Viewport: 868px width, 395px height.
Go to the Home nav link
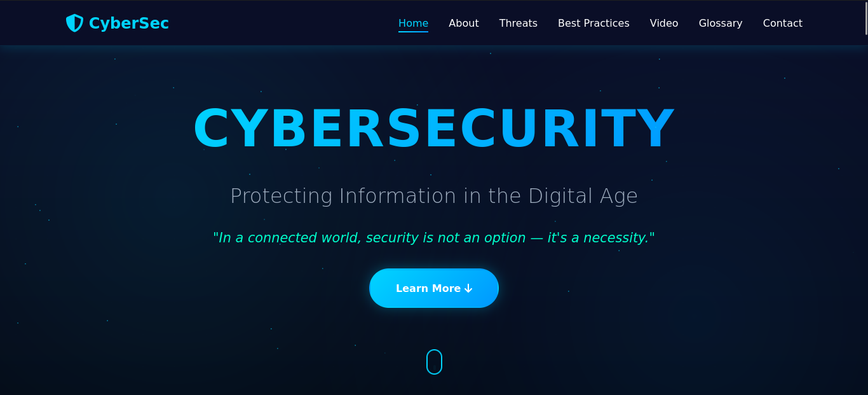[x=413, y=23]
